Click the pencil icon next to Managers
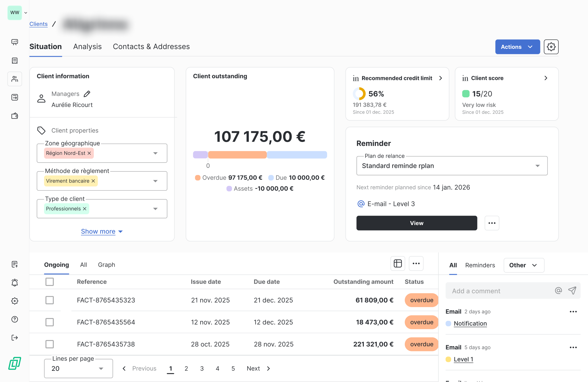The height and width of the screenshot is (382, 588). click(87, 94)
